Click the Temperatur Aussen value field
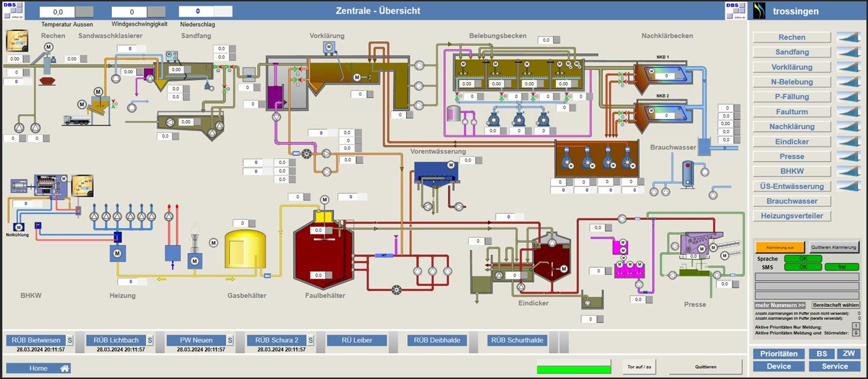 click(x=58, y=12)
